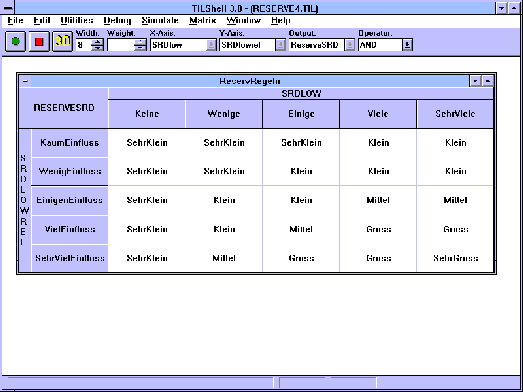This screenshot has width=523, height=392.
Task: Click the empty Weight input field
Action: click(121, 45)
